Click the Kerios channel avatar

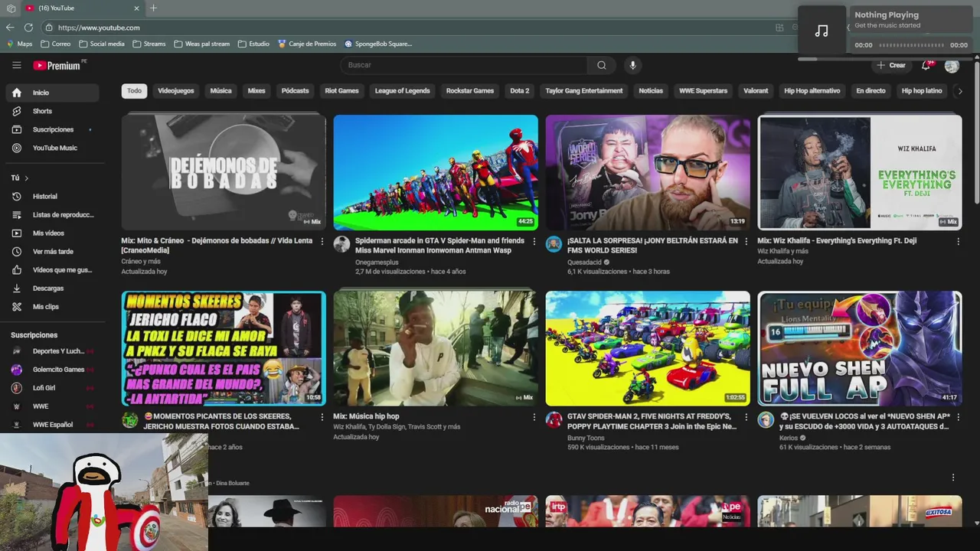(x=766, y=419)
